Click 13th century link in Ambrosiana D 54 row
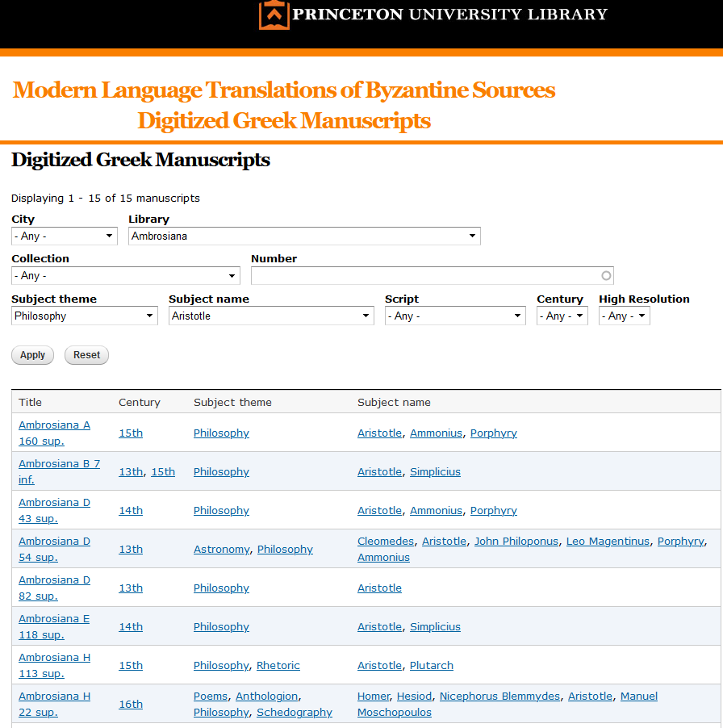723x728 pixels. (x=131, y=550)
